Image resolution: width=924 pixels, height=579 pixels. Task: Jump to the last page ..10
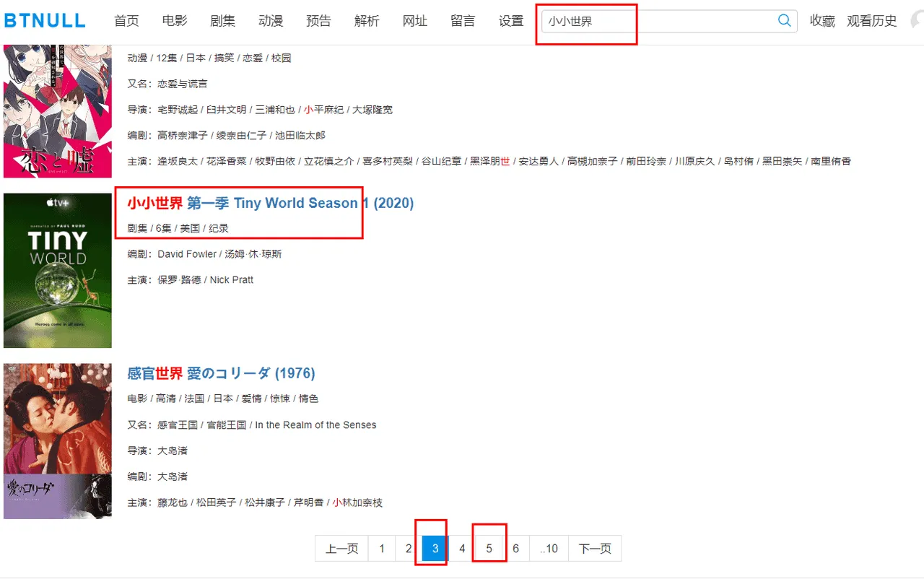pos(549,549)
